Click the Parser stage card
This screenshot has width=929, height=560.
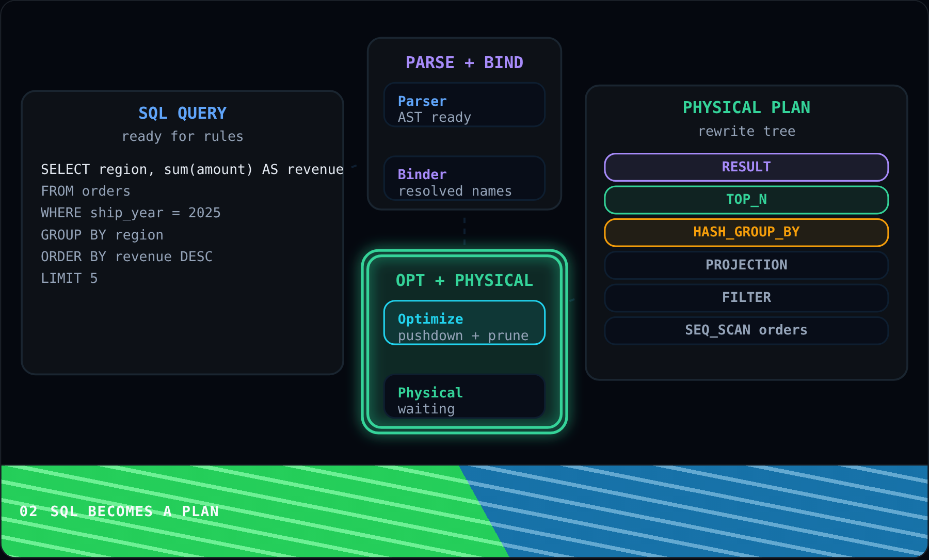point(464,105)
